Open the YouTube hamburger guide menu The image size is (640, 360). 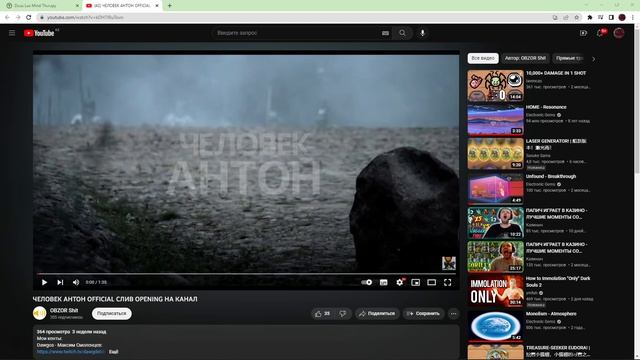pos(12,33)
